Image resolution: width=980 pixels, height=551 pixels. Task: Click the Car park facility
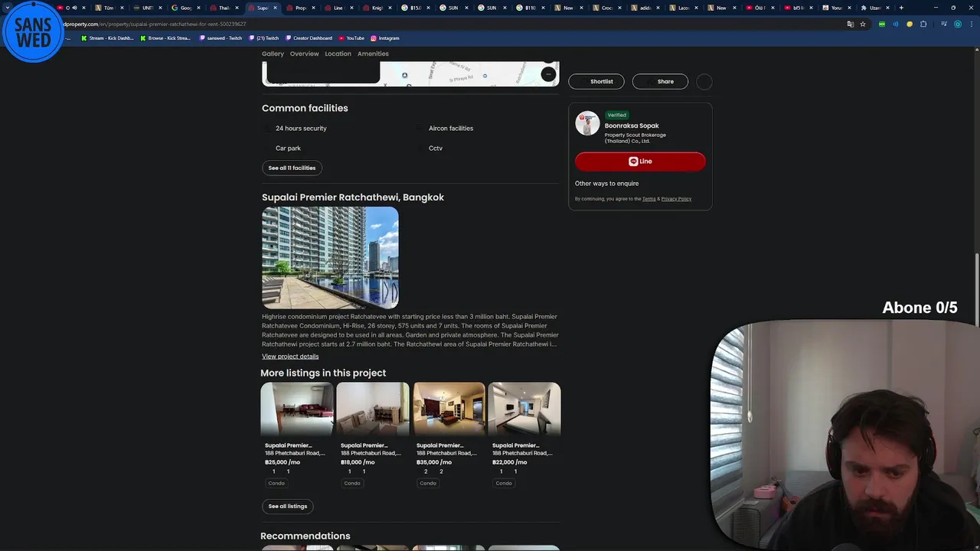pos(288,148)
